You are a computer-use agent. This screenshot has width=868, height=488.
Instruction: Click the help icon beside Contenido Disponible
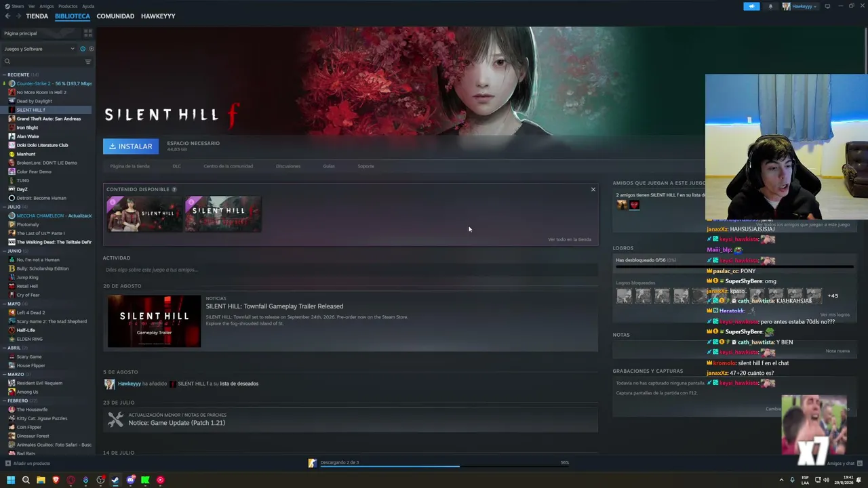(x=174, y=189)
